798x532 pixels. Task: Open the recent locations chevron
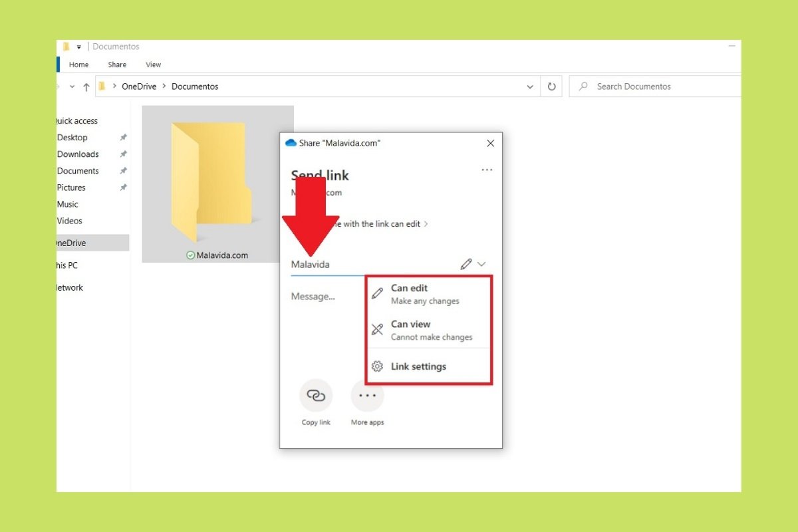coord(72,86)
